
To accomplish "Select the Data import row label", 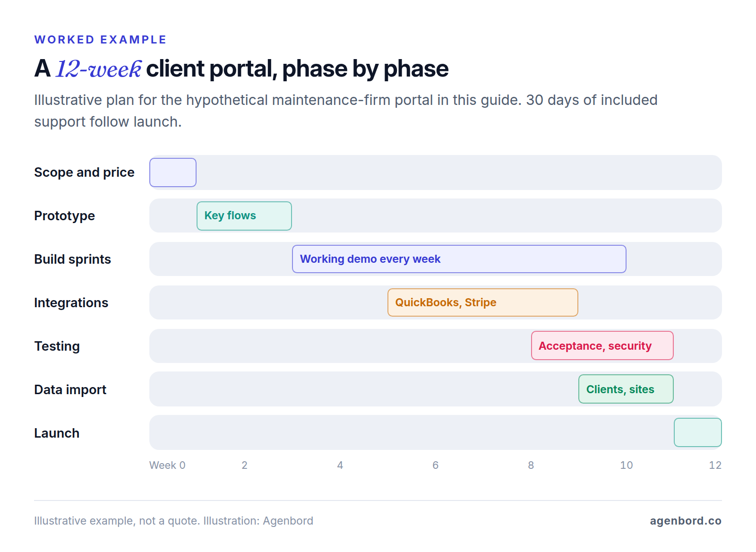I will [x=70, y=390].
